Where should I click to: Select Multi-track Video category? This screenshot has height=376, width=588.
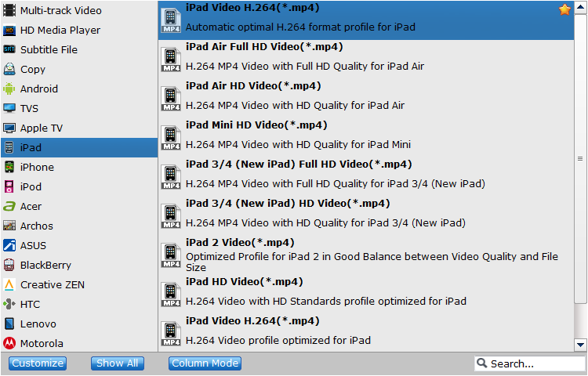(79, 10)
